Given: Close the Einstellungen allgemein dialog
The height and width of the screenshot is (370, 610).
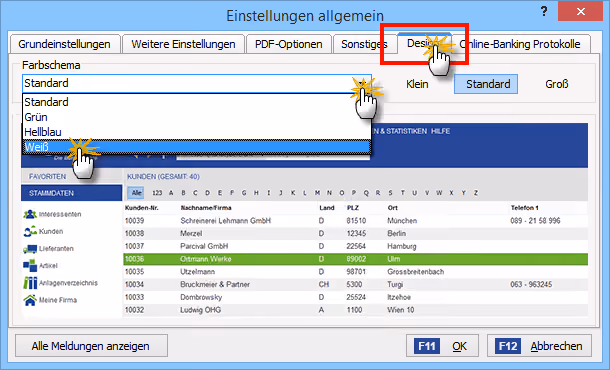Looking at the screenshot, I should coord(580,11).
